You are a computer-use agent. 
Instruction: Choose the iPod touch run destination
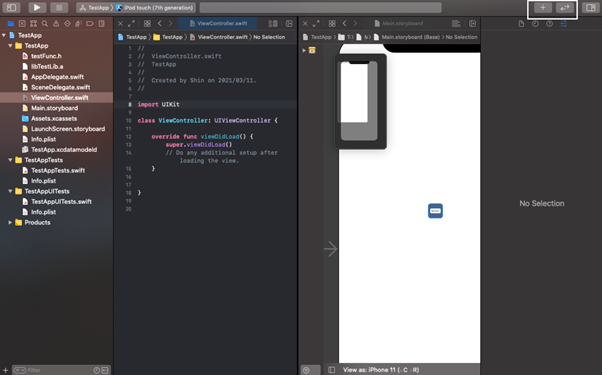coord(155,8)
